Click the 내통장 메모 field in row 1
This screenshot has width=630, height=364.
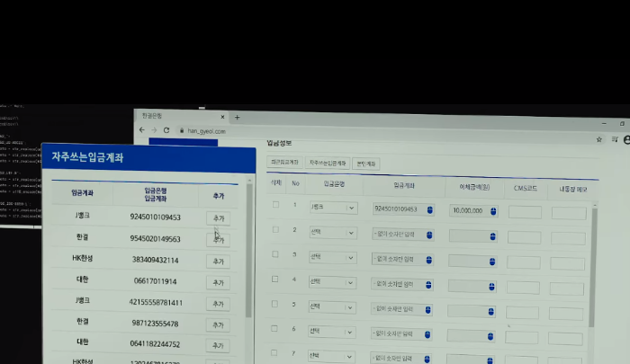point(569,213)
